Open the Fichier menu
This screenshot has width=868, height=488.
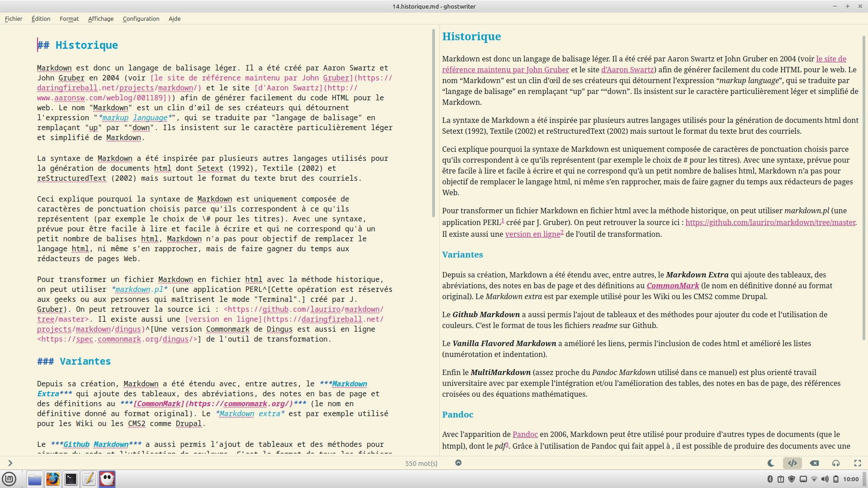coord(14,19)
